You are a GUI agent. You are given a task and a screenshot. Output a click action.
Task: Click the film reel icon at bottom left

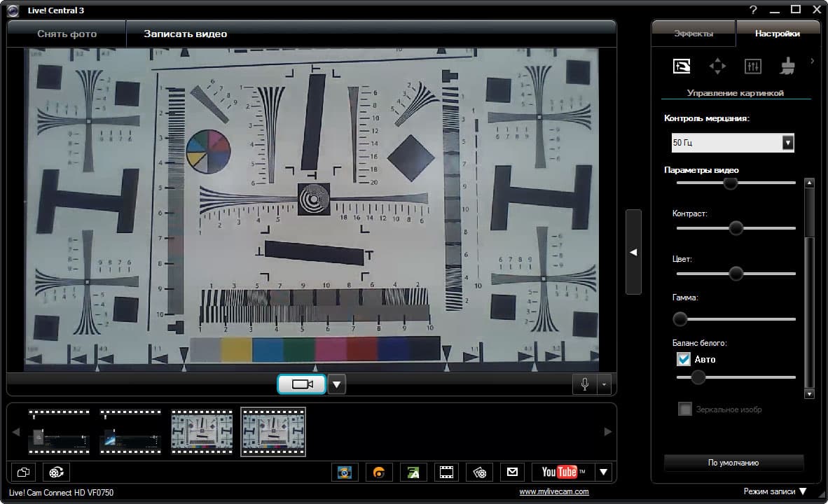56,472
